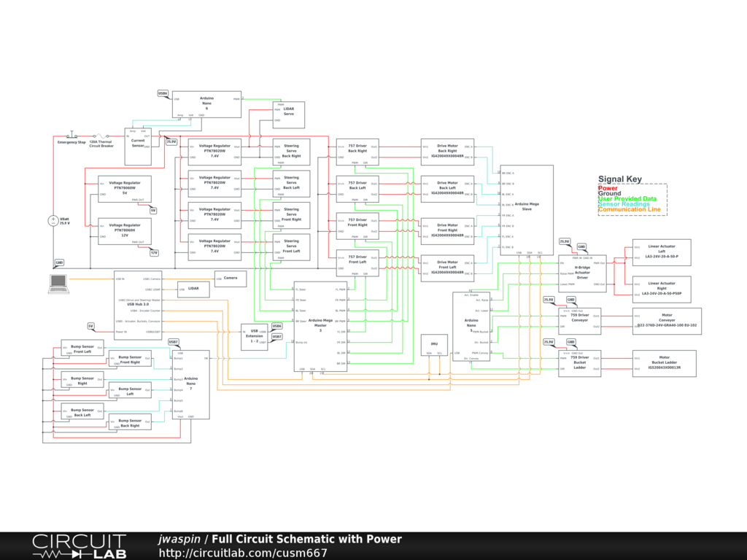Click the 5V tag near USB Hub

pos(91,326)
